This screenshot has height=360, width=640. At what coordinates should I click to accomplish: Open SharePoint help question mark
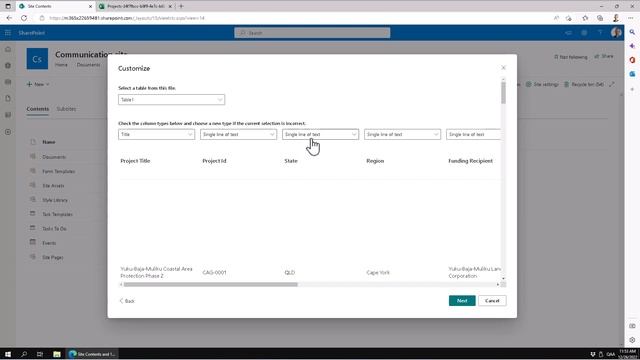[x=600, y=33]
